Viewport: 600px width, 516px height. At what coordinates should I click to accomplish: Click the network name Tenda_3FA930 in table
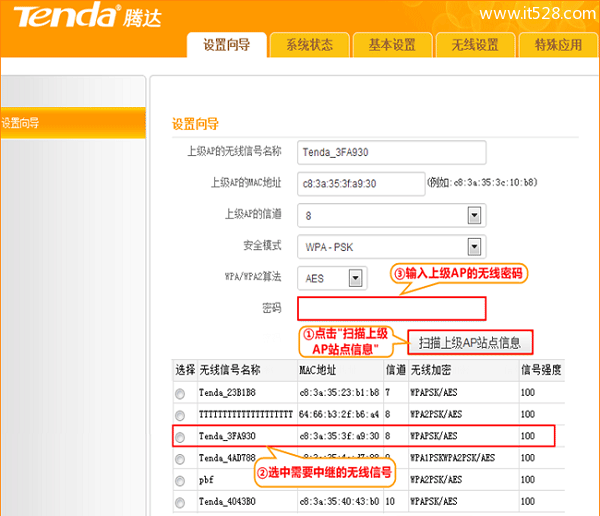point(227,436)
